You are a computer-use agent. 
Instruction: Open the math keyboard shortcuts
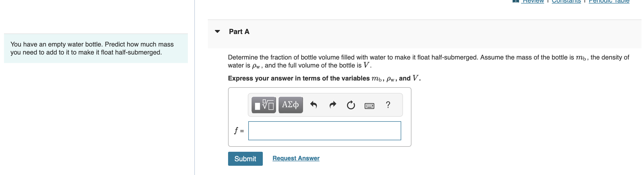pyautogui.click(x=369, y=105)
